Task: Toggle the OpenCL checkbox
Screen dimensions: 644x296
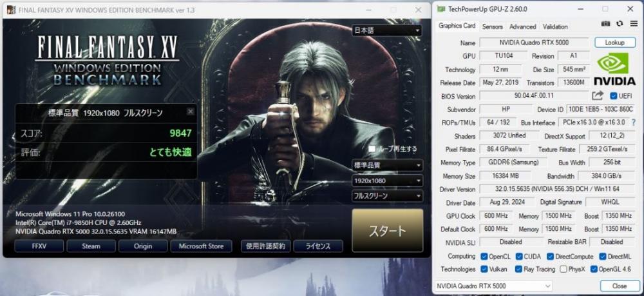Action: tap(484, 257)
